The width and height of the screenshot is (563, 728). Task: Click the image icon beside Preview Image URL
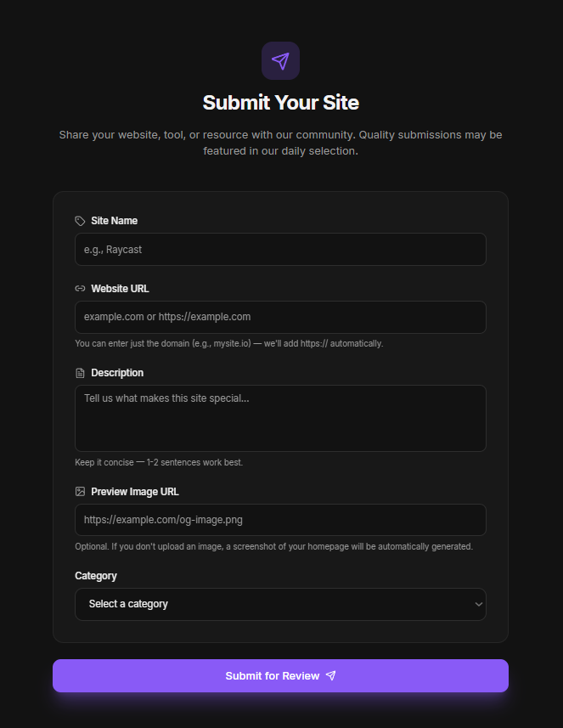[79, 491]
